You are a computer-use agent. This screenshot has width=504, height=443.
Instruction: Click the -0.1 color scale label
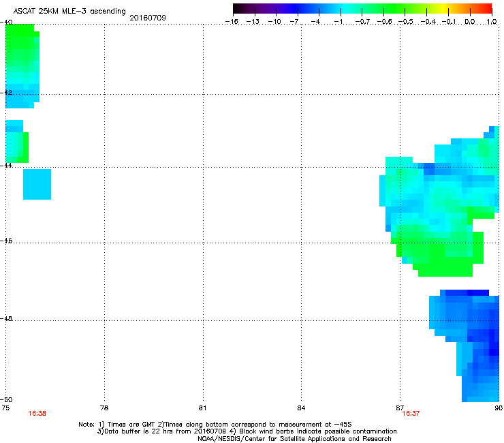click(449, 22)
